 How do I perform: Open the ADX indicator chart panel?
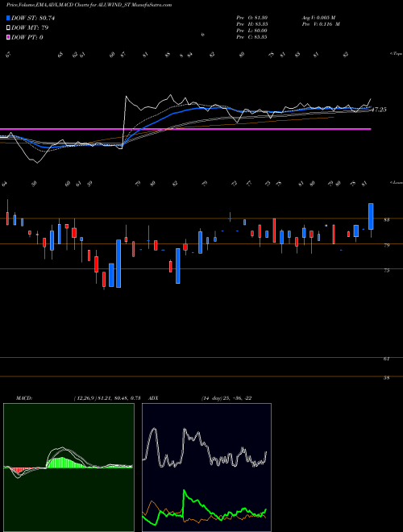pyautogui.click(x=206, y=468)
